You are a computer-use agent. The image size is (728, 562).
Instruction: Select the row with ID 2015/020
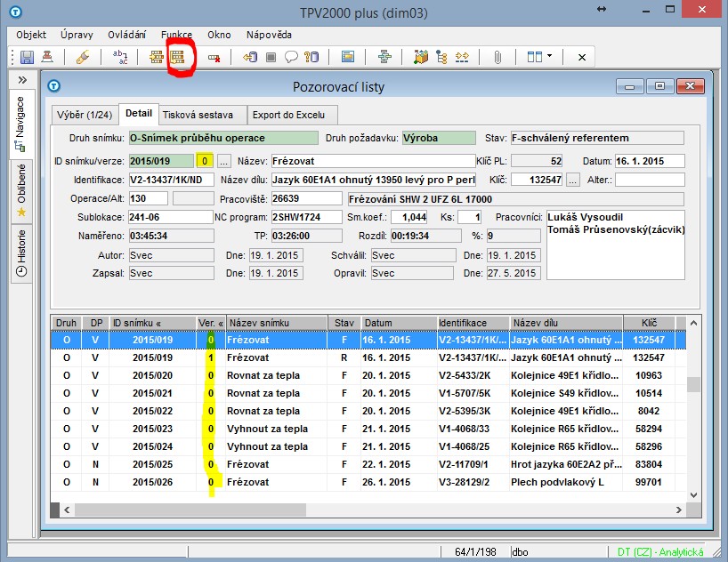(368, 375)
